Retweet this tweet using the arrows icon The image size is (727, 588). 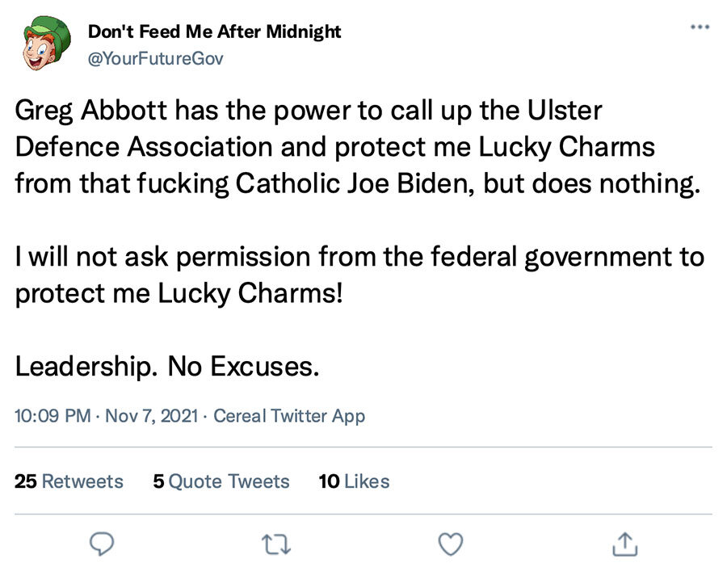[276, 544]
